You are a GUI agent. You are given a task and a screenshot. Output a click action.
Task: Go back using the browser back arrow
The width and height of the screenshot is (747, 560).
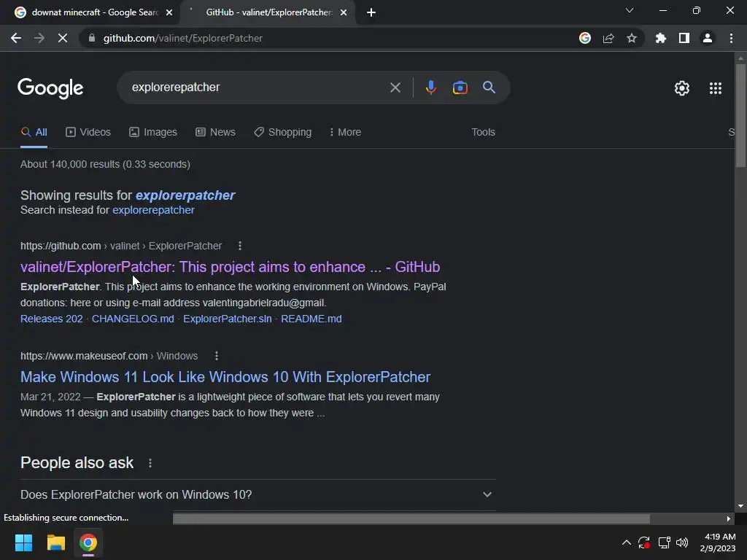click(x=16, y=38)
